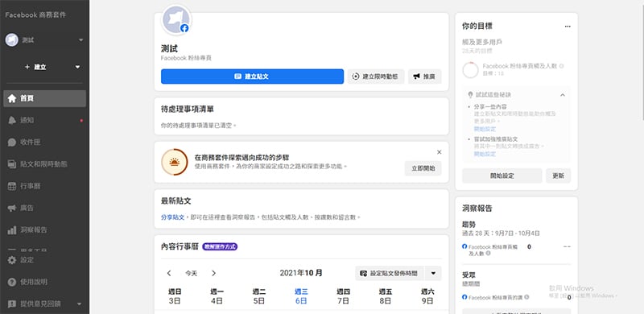Click the 使用說明 question mark icon
Image resolution: width=644 pixels, height=314 pixels.
pyautogui.click(x=12, y=282)
